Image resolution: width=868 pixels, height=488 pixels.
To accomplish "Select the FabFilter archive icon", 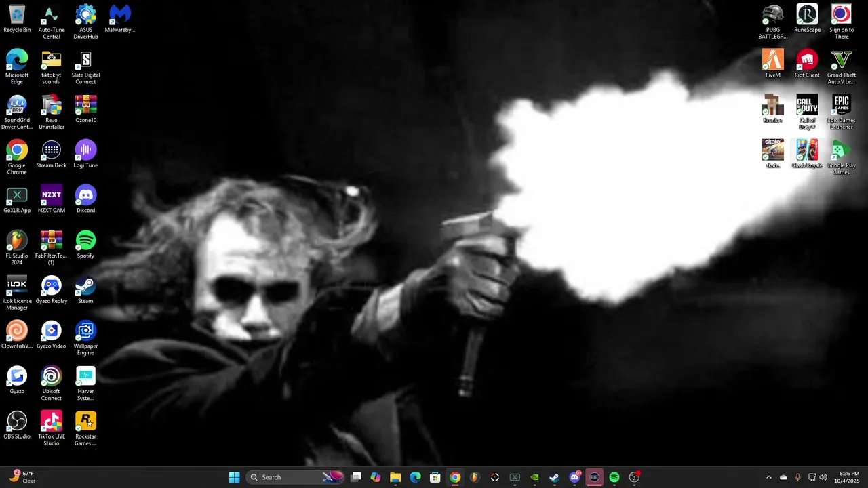I will click(52, 248).
